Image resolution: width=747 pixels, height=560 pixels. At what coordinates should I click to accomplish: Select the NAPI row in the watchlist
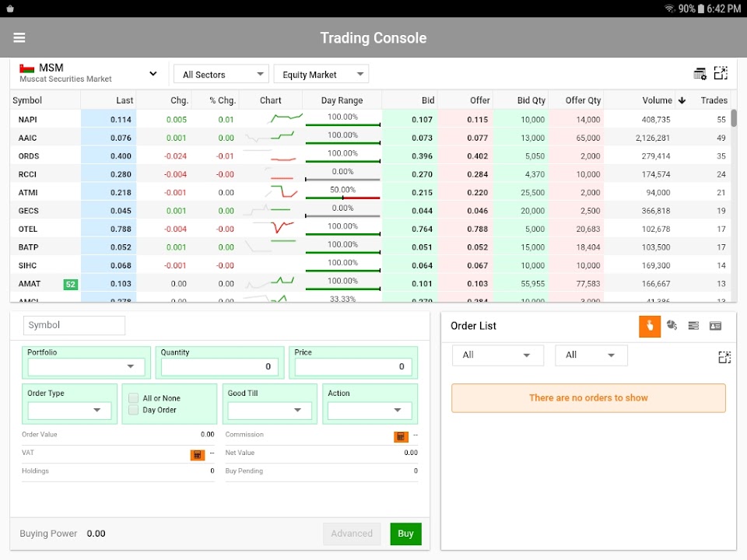[28, 120]
